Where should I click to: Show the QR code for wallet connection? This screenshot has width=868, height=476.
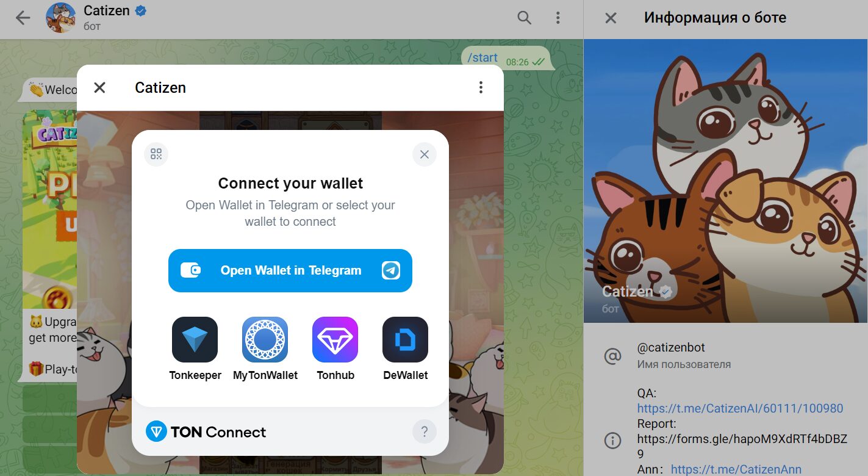click(x=156, y=154)
